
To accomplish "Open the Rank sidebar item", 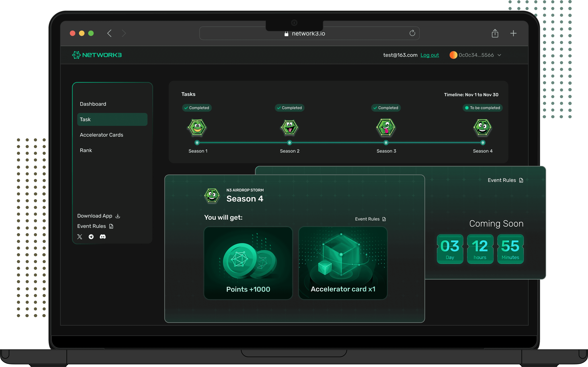I will (86, 150).
